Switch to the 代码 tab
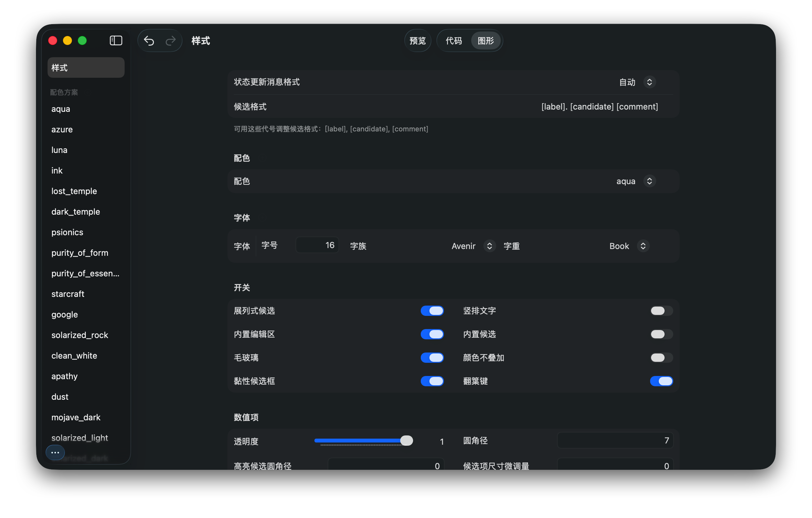Viewport: 812px width, 518px height. (x=454, y=41)
